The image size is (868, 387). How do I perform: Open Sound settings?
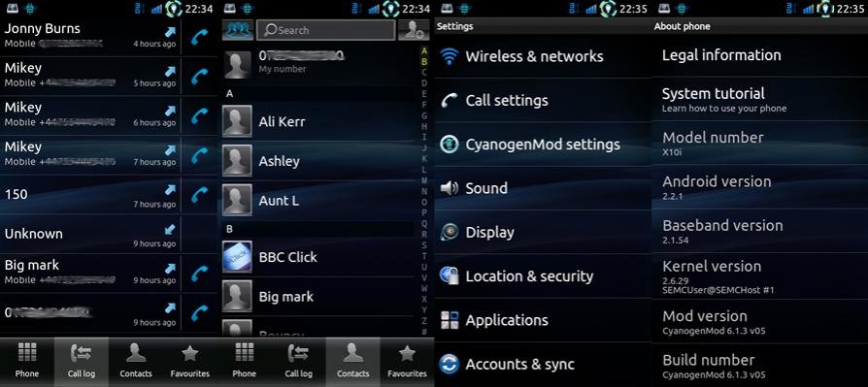pyautogui.click(x=543, y=188)
